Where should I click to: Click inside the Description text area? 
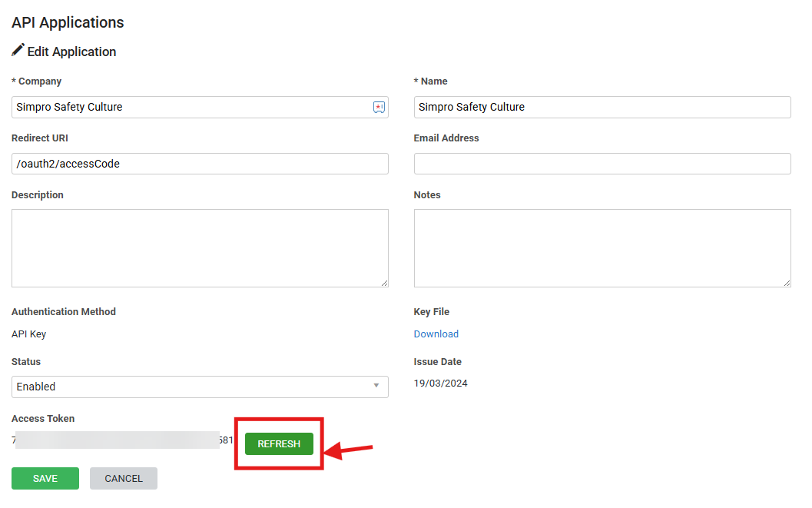200,248
